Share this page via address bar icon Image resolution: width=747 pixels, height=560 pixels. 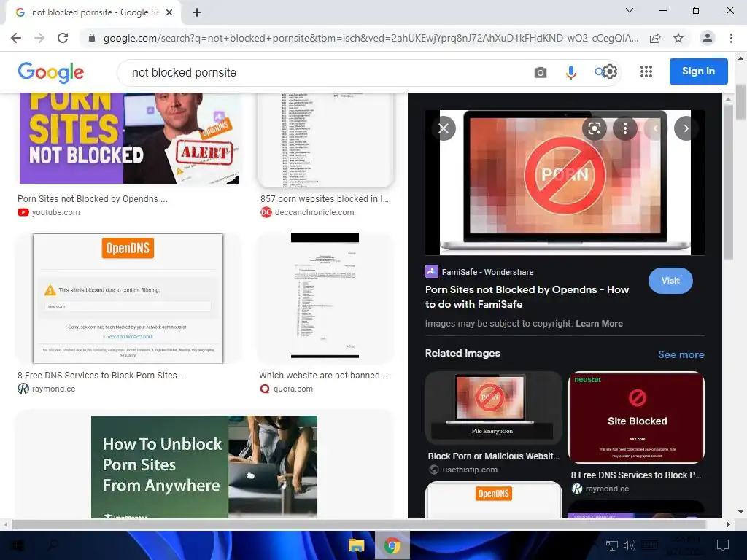655,38
